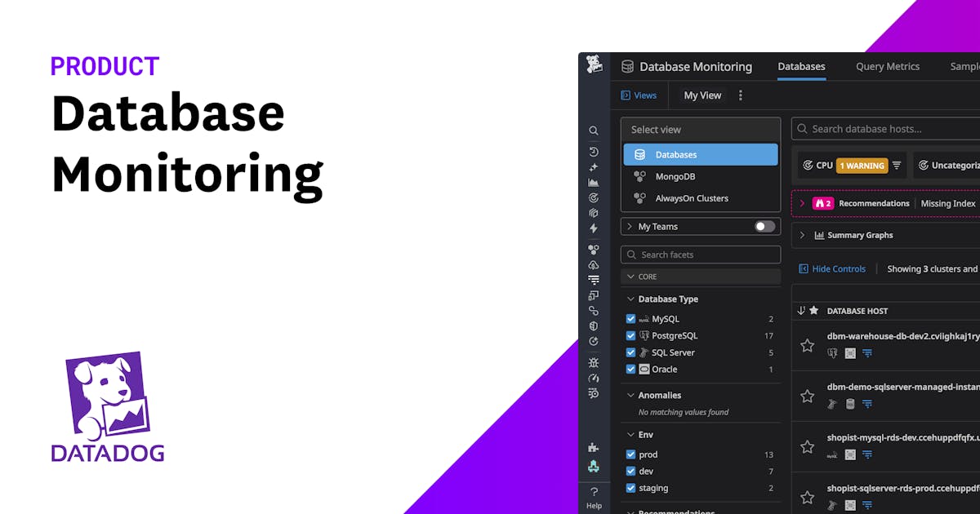Click the 1 WARNING badge
This screenshot has height=514, width=980.
pos(861,166)
